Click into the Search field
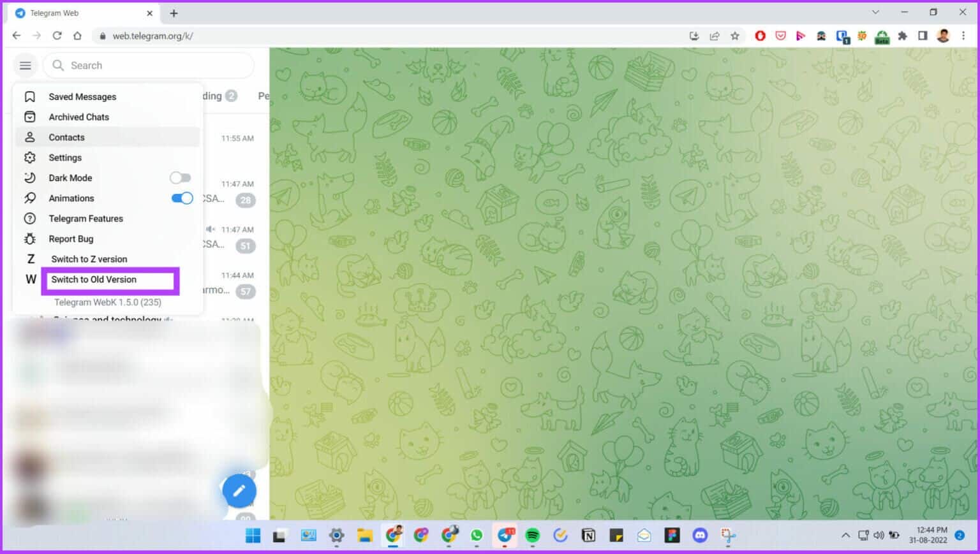 [149, 65]
